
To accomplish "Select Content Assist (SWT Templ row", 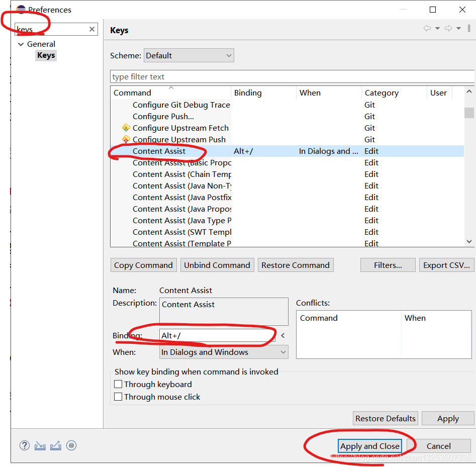I will tap(287, 232).
